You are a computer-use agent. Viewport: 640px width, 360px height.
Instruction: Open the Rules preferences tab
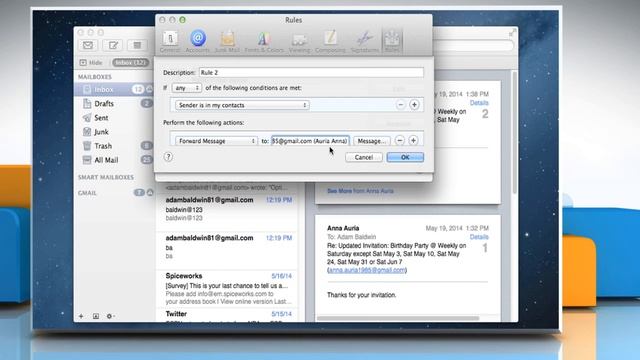tap(392, 41)
